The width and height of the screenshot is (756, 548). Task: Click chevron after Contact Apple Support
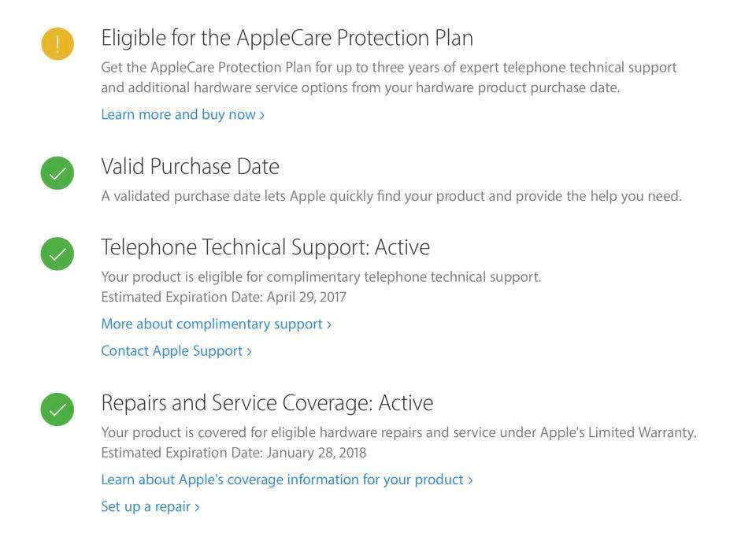[x=250, y=351]
